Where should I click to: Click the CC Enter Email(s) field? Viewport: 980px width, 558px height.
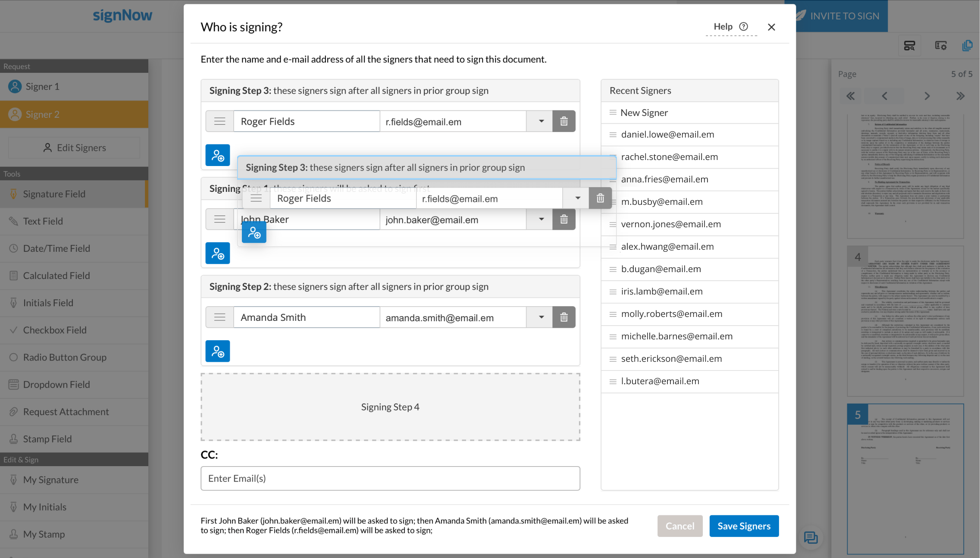point(390,478)
